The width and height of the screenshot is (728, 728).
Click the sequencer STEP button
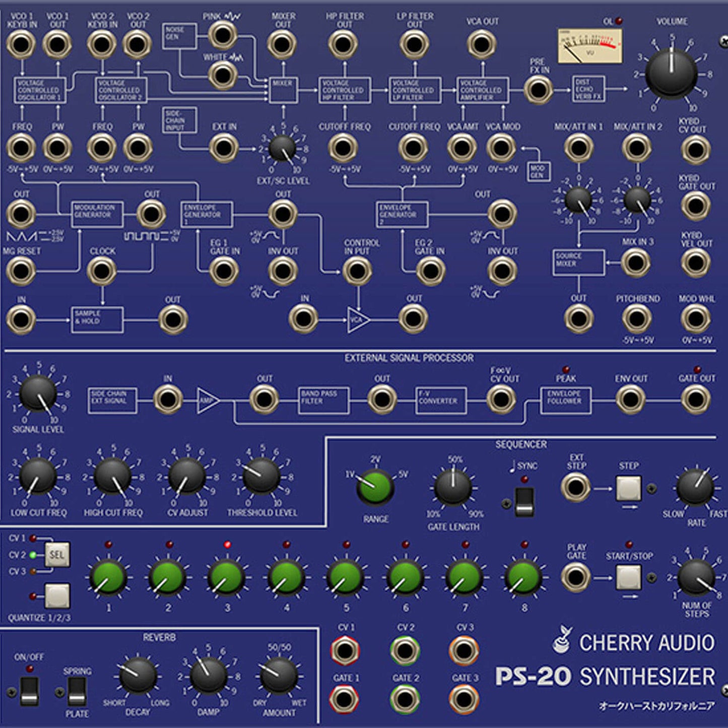point(629,488)
